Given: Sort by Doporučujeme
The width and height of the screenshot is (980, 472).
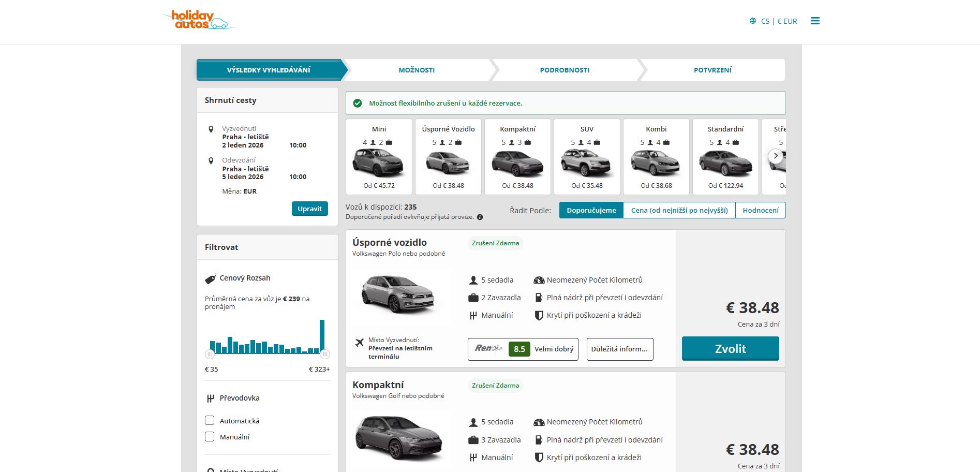Looking at the screenshot, I should coord(591,210).
